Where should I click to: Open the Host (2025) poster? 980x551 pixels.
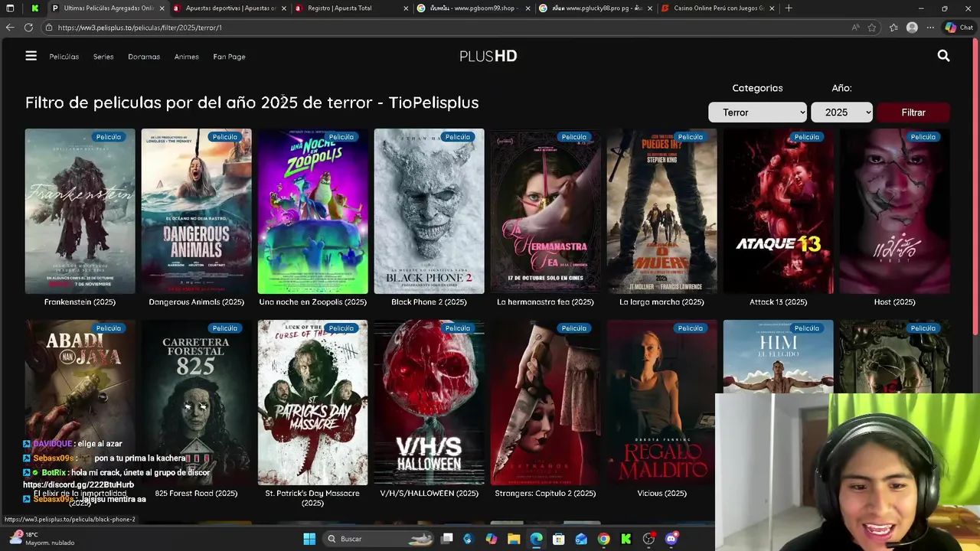click(894, 211)
